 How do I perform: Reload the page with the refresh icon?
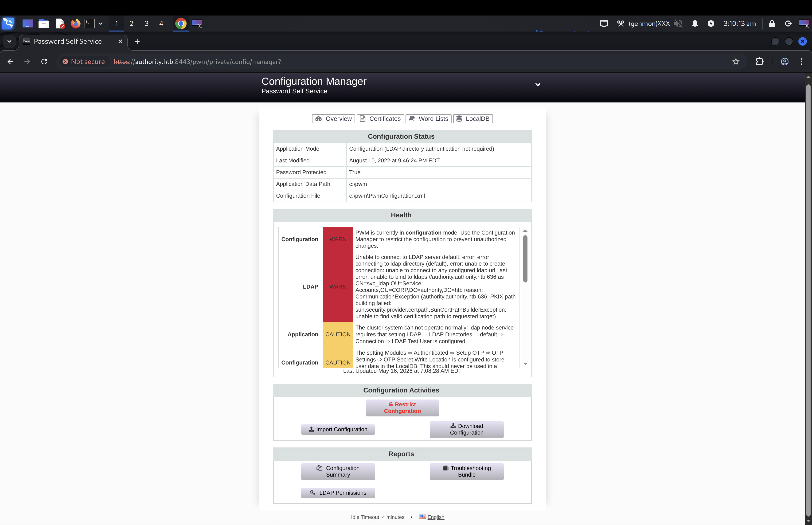click(44, 62)
